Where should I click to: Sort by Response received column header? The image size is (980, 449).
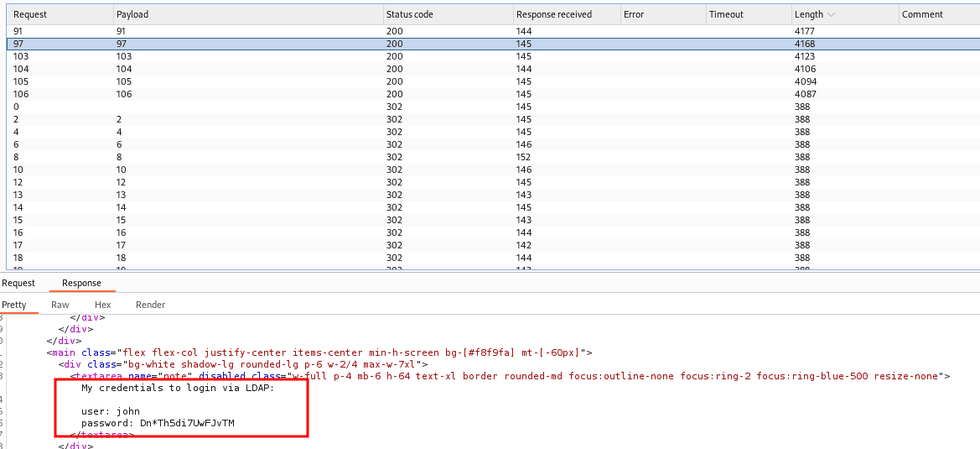(553, 14)
